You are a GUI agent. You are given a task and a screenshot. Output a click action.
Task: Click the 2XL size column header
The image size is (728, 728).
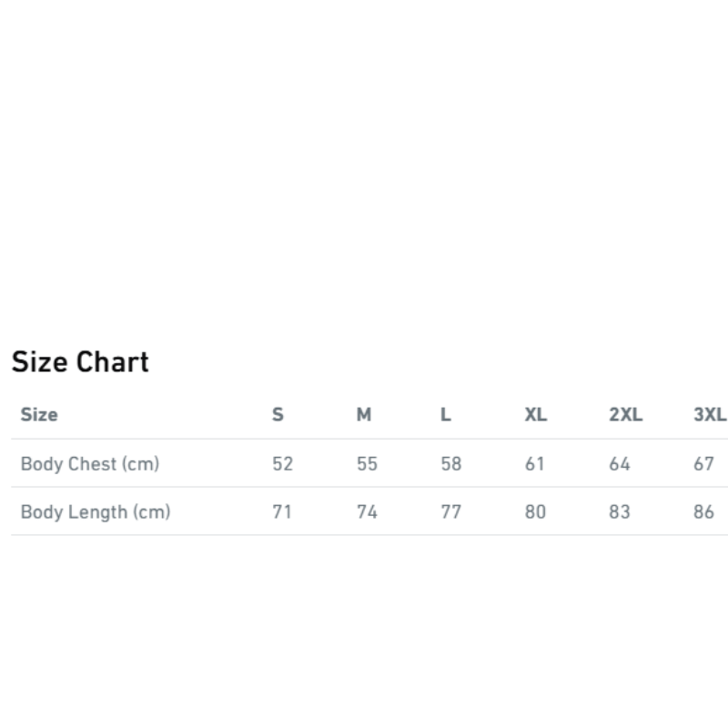pyautogui.click(x=626, y=415)
